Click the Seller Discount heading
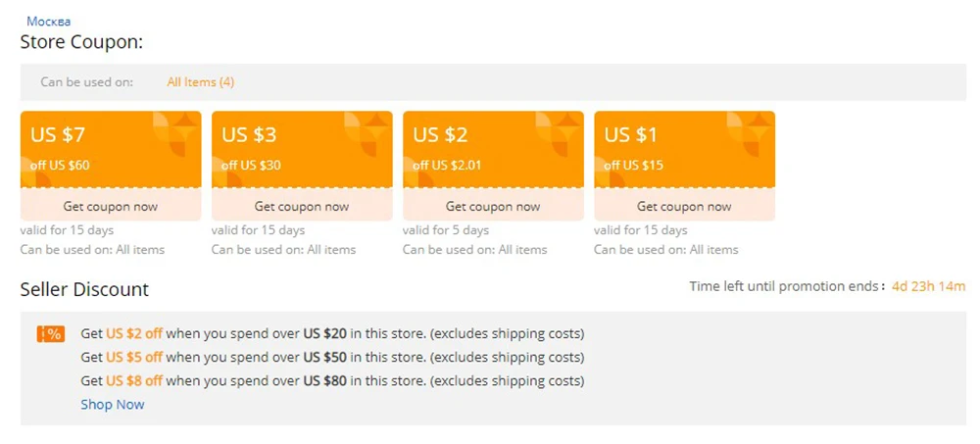 pos(84,289)
